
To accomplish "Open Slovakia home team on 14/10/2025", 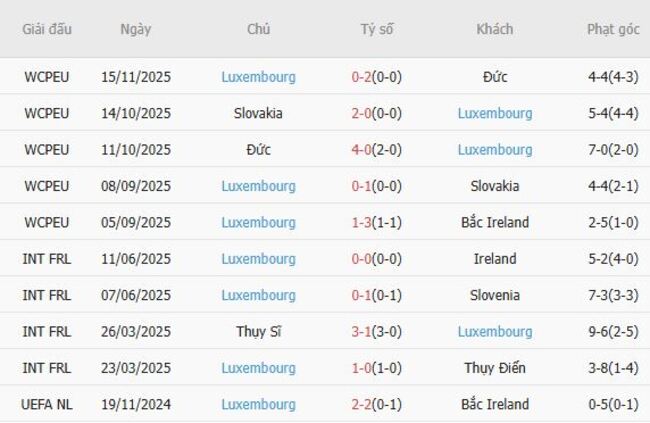I will click(258, 113).
